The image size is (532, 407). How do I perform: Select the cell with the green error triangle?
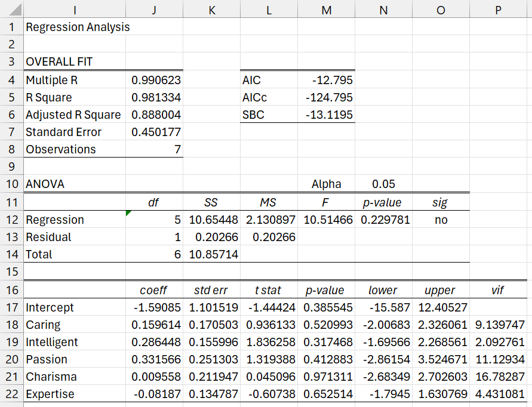154,220
